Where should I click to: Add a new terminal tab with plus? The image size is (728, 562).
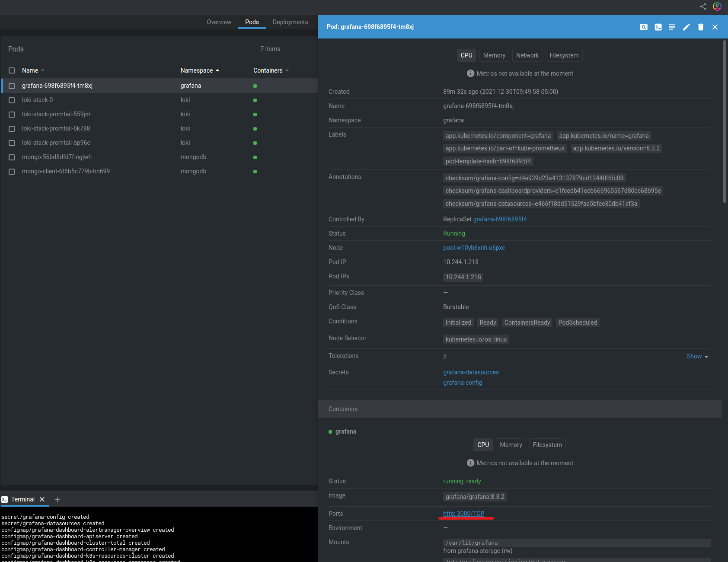coord(57,499)
